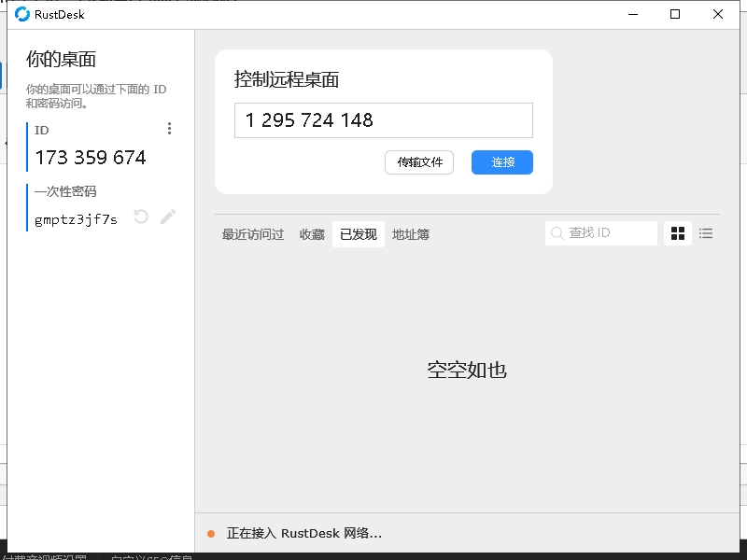
Task: Edit the one-time password with pencil icon
Action: click(168, 217)
